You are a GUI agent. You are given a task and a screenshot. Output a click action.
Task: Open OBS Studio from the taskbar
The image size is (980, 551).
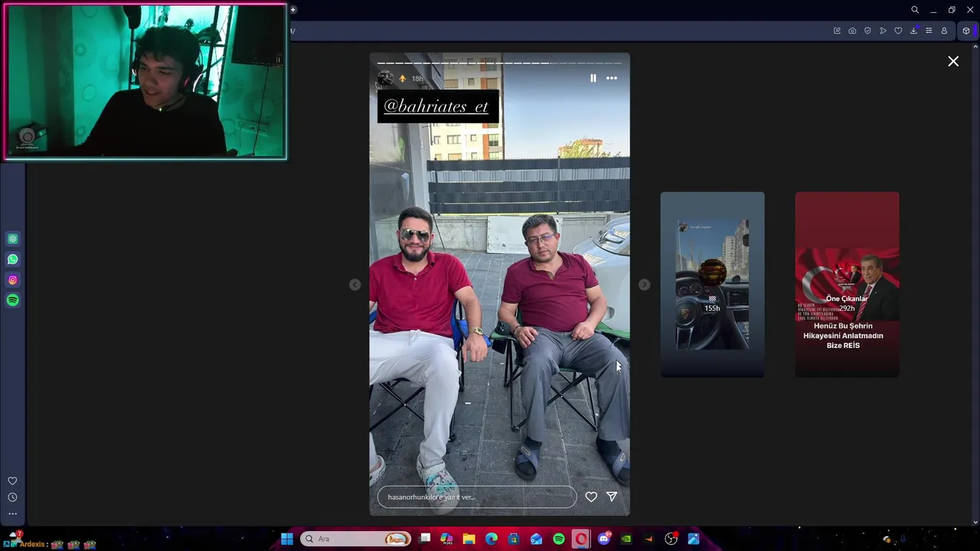pos(671,539)
